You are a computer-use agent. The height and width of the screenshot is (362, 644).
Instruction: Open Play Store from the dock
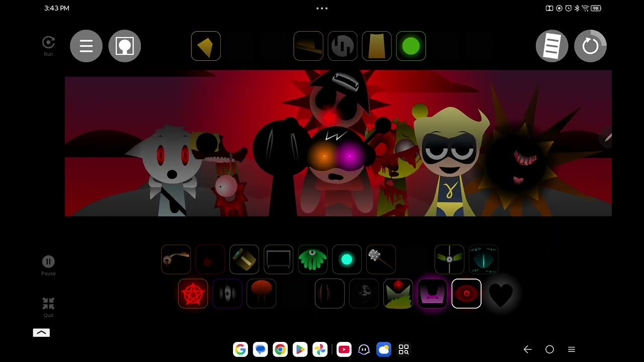pyautogui.click(x=300, y=349)
